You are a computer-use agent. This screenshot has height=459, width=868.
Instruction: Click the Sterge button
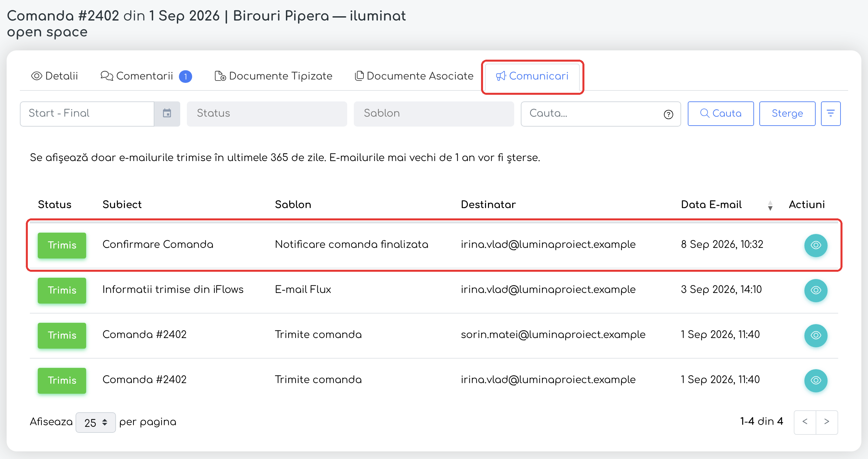coord(787,114)
